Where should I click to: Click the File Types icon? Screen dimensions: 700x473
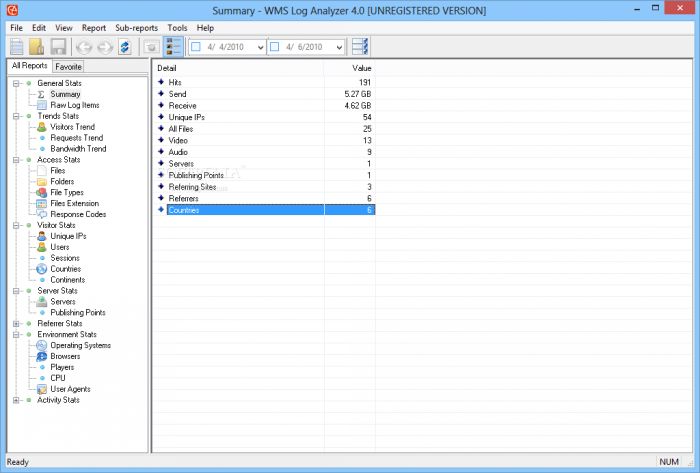pyautogui.click(x=42, y=192)
